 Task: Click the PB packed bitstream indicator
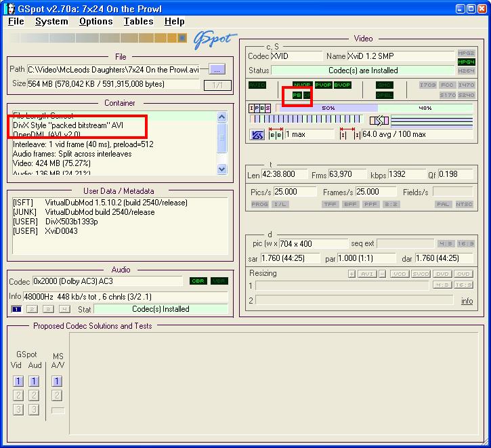(297, 95)
